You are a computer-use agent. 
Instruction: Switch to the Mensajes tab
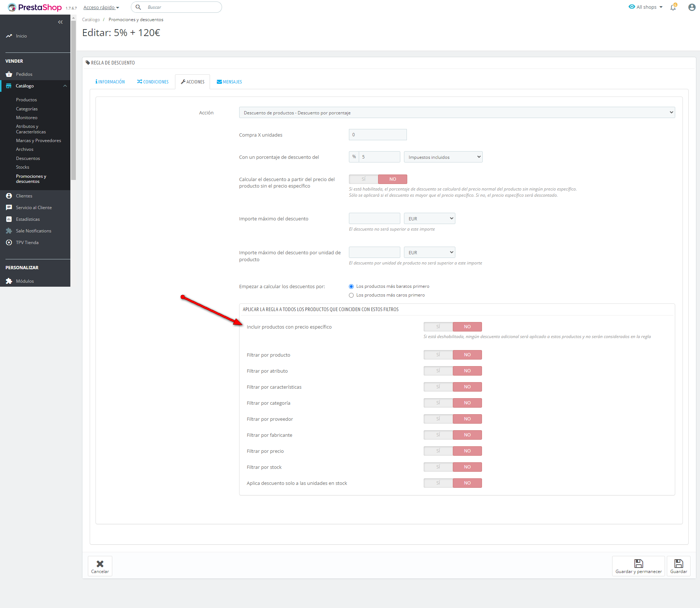coord(229,82)
